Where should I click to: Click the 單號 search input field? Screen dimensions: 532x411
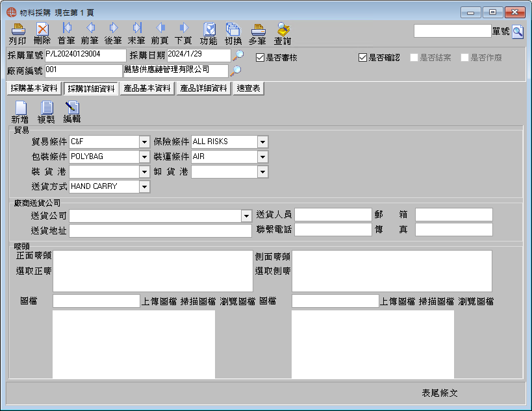point(453,31)
